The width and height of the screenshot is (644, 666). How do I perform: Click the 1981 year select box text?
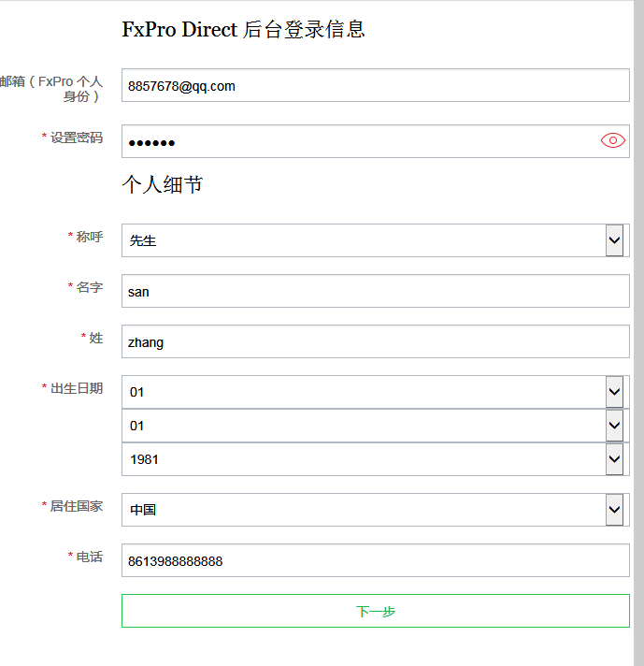click(x=144, y=459)
